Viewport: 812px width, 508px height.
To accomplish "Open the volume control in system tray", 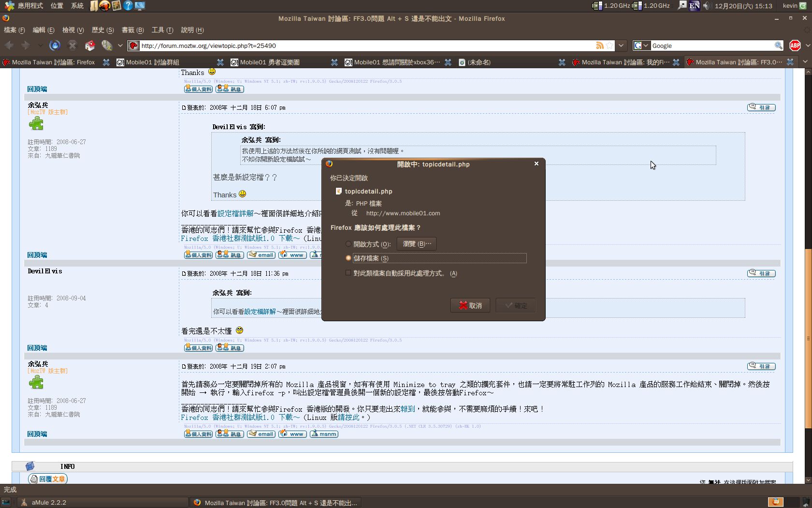I will point(706,6).
